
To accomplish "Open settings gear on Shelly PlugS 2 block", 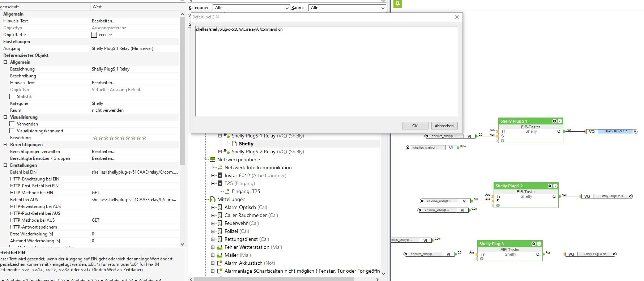I will (x=550, y=186).
